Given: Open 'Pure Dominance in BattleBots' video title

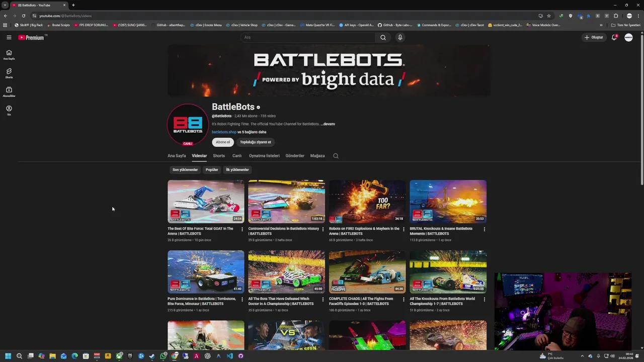Looking at the screenshot, I should click(x=202, y=302).
